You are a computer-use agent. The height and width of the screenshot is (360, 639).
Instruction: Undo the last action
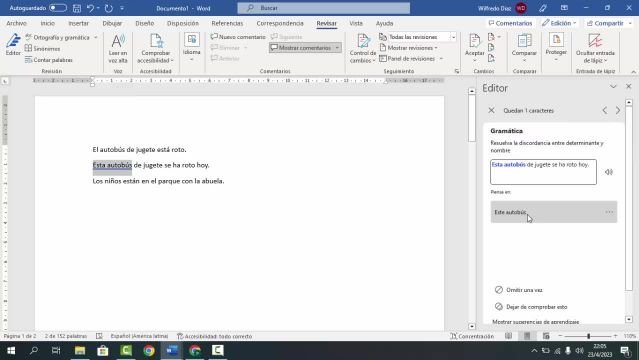coord(90,8)
